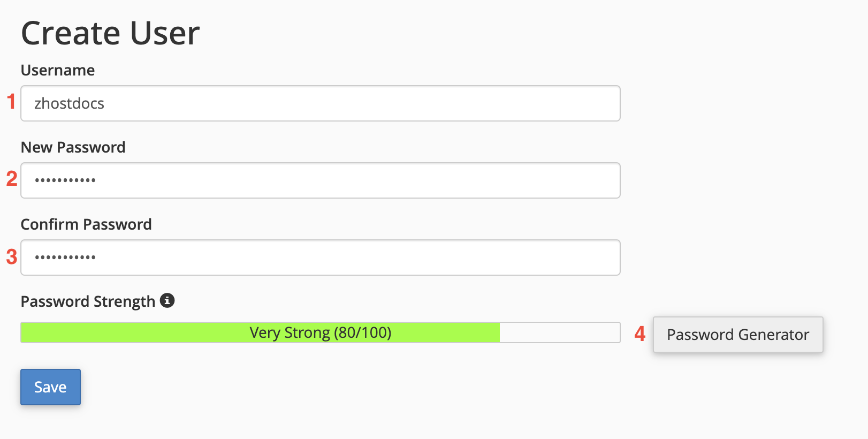Click the red number 2 marker

pyautogui.click(x=11, y=179)
